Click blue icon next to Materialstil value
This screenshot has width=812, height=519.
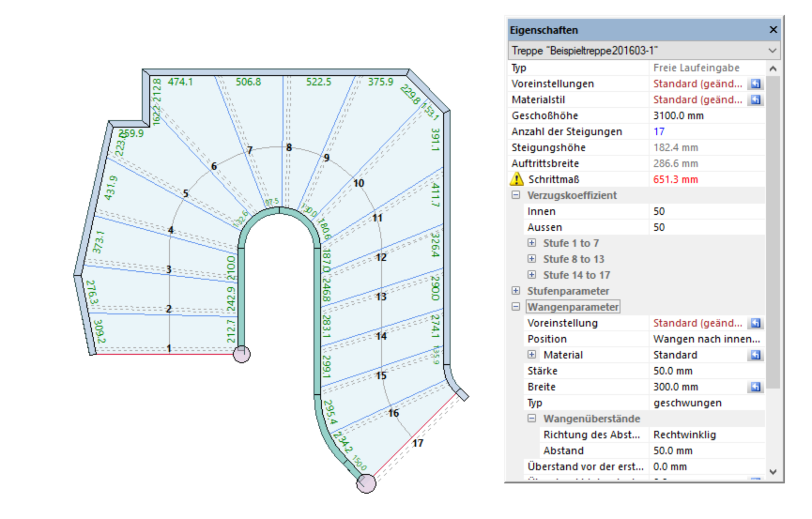(x=755, y=100)
